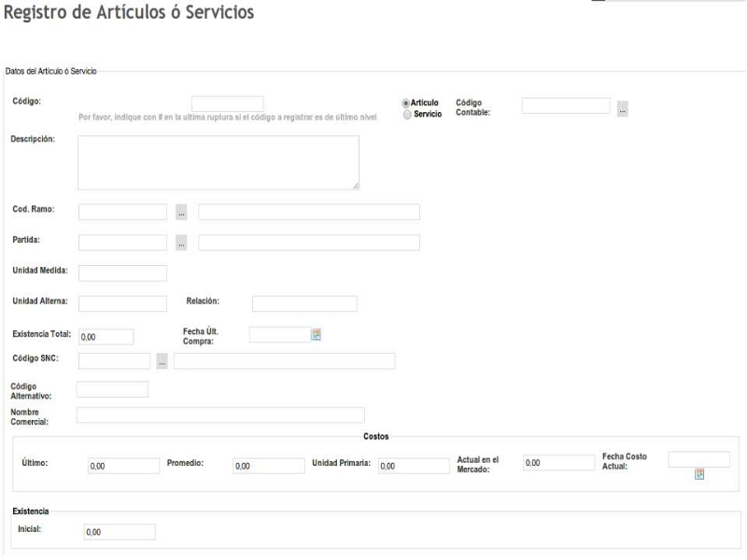The height and width of the screenshot is (560, 747).
Task: Click inside the Descripción text area
Action: coord(218,163)
